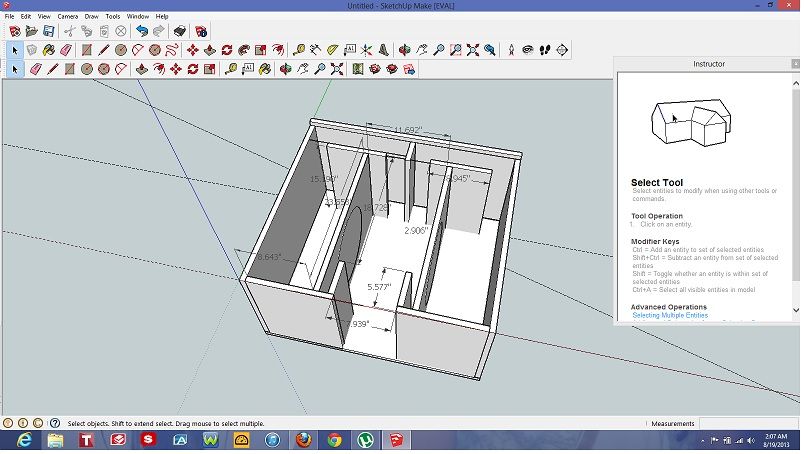
Task: Click the Measurements input box
Action: 751,424
